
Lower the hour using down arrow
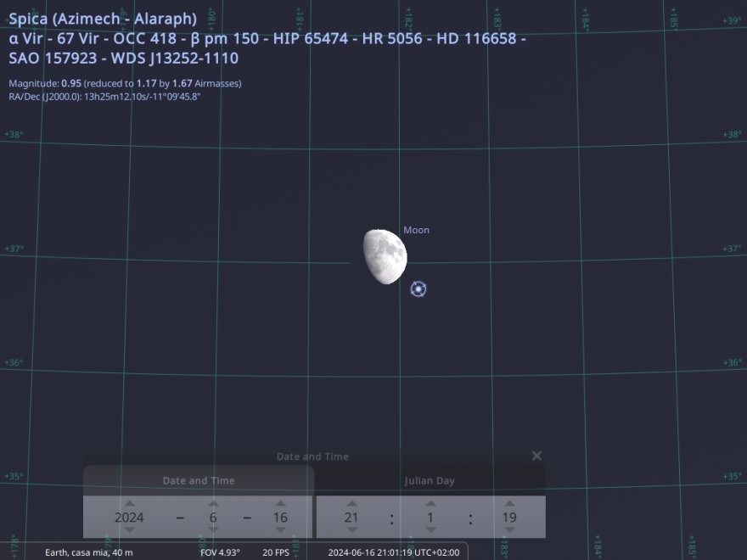351,531
